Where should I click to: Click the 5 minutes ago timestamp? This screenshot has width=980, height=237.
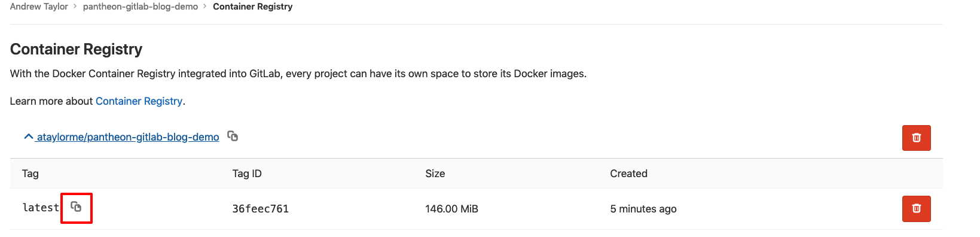point(643,209)
